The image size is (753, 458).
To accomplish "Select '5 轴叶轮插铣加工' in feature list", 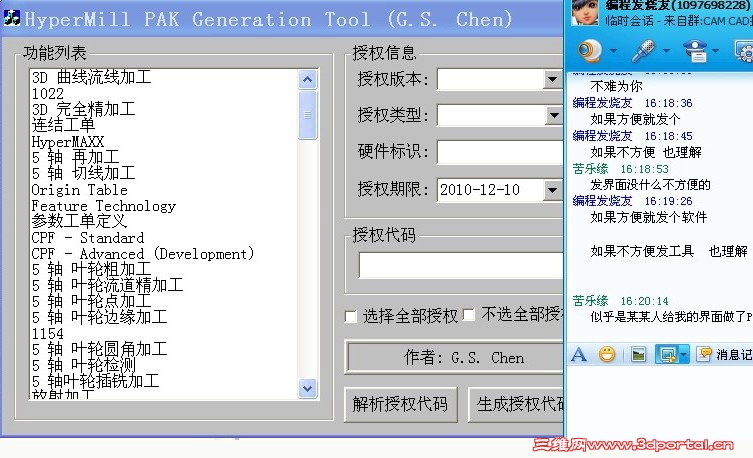I will (96, 382).
